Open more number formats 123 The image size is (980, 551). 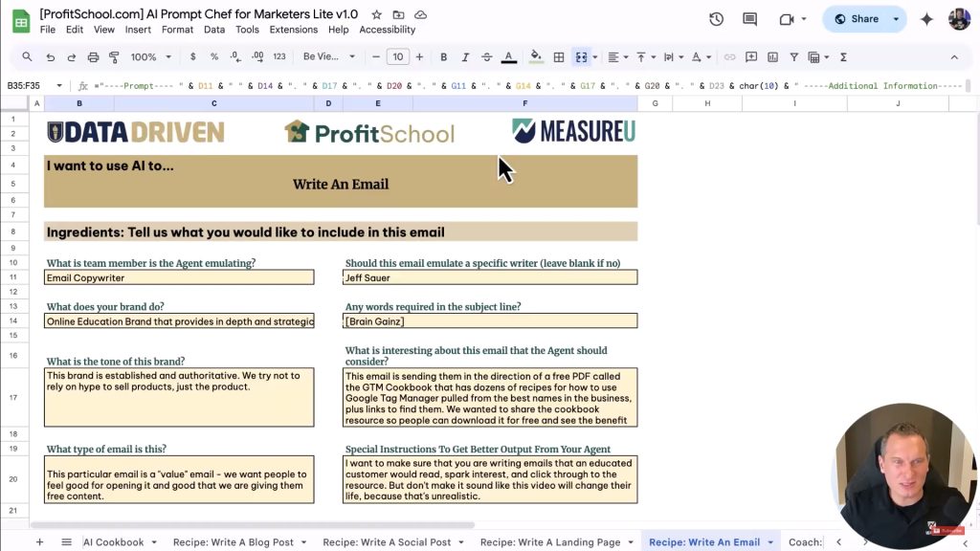(279, 56)
